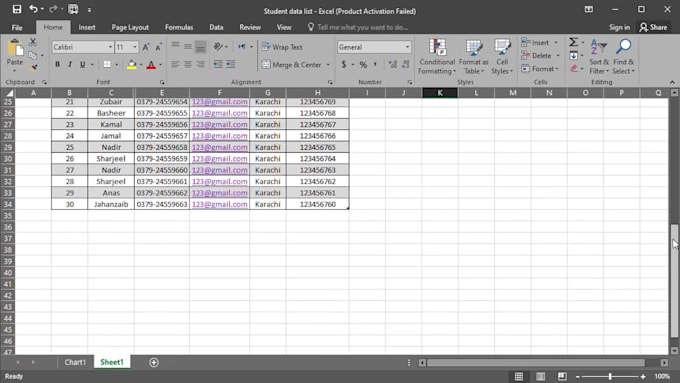Increase decimal places

coord(393,65)
